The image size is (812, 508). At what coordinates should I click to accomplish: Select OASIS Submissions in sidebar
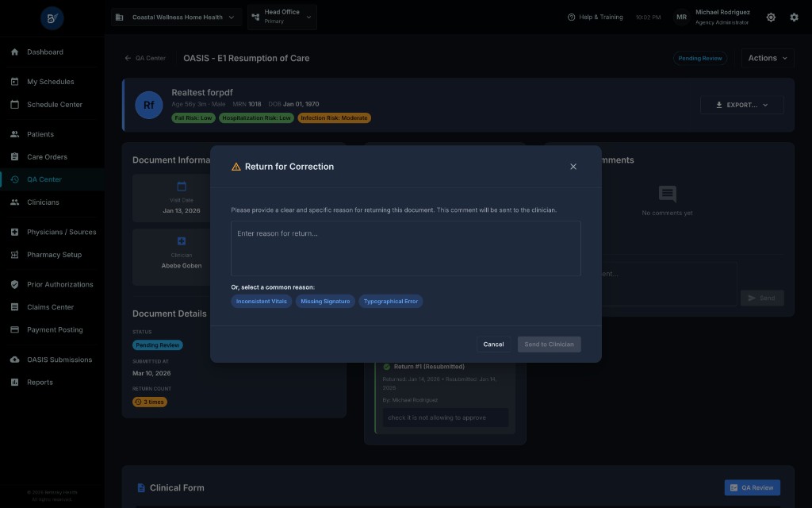[x=52, y=360]
